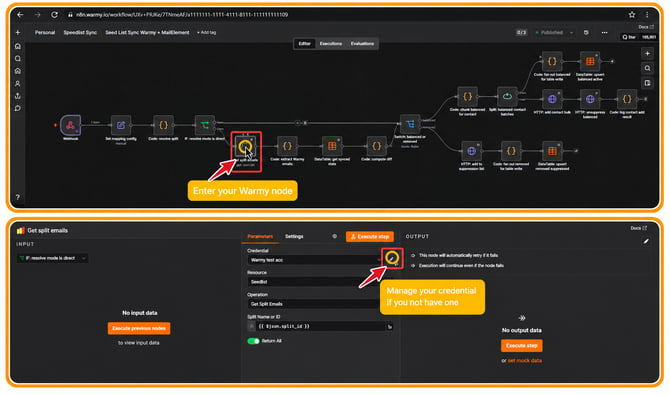Open the help question mark in the sidebar
Screen dimensions: 670x395
[x=18, y=198]
